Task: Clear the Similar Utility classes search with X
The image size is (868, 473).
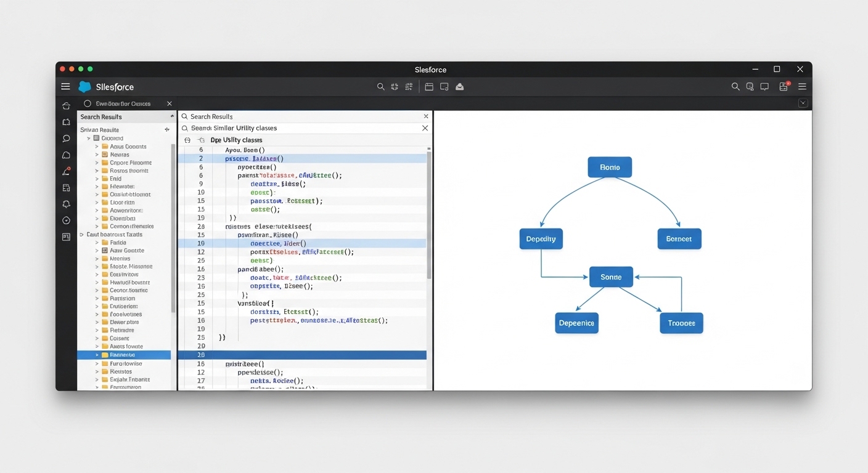Action: coord(425,128)
